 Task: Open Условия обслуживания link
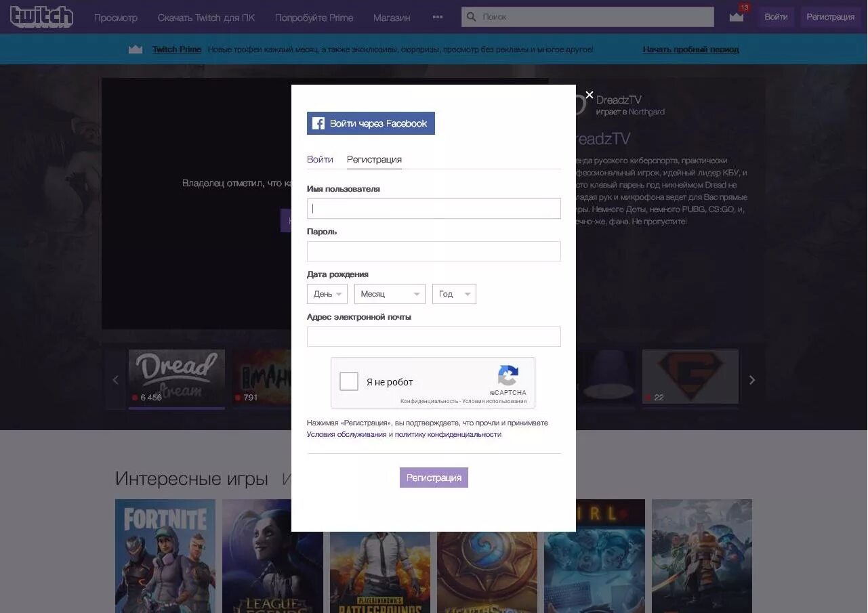point(346,434)
